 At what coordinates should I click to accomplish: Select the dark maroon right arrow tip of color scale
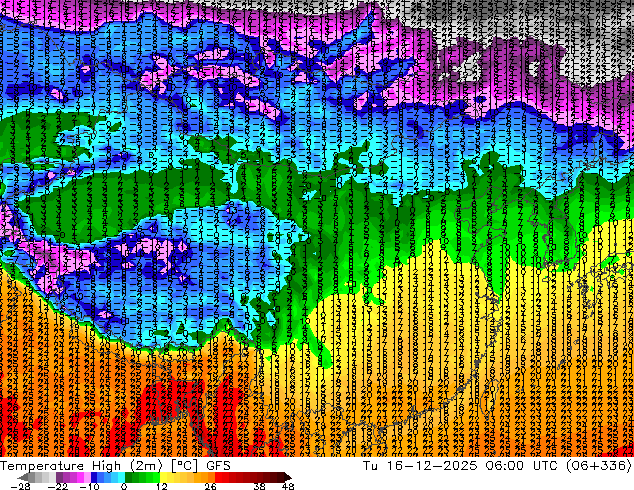pyautogui.click(x=287, y=477)
